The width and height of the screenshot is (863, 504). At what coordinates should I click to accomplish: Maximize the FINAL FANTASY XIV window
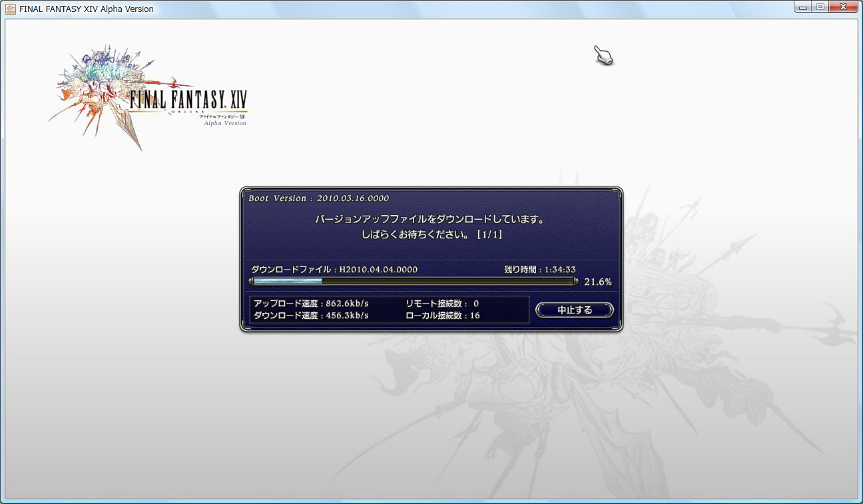[820, 7]
